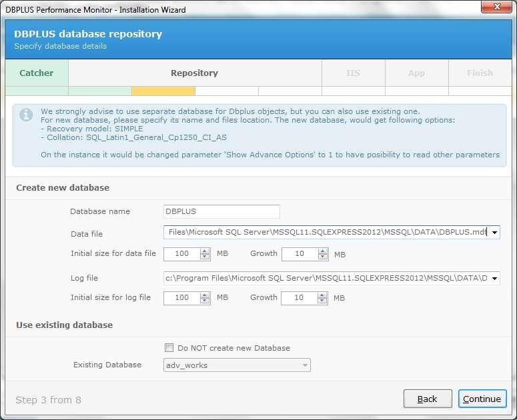Select the Catcher tab
This screenshot has width=517, height=420.
pyautogui.click(x=37, y=73)
